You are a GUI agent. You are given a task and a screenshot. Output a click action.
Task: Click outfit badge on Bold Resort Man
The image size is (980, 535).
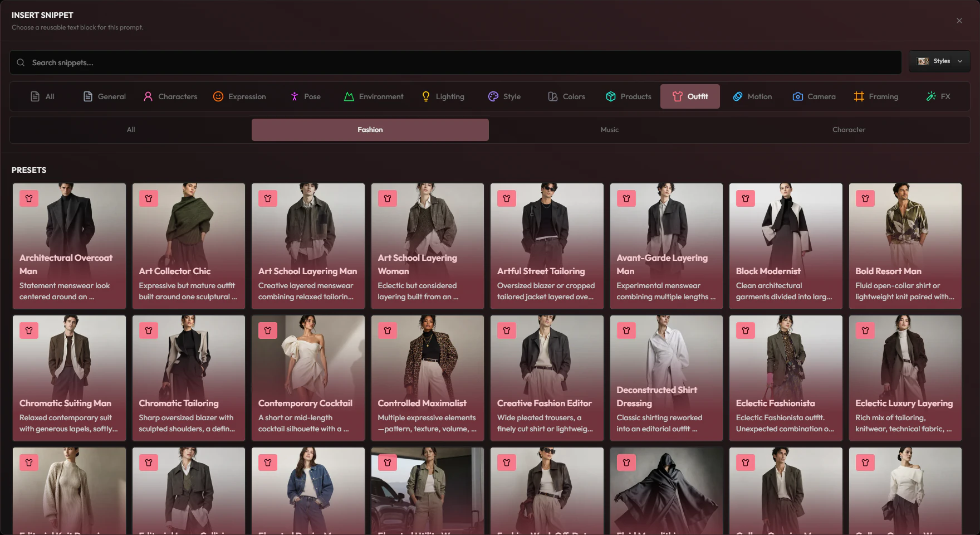click(865, 198)
